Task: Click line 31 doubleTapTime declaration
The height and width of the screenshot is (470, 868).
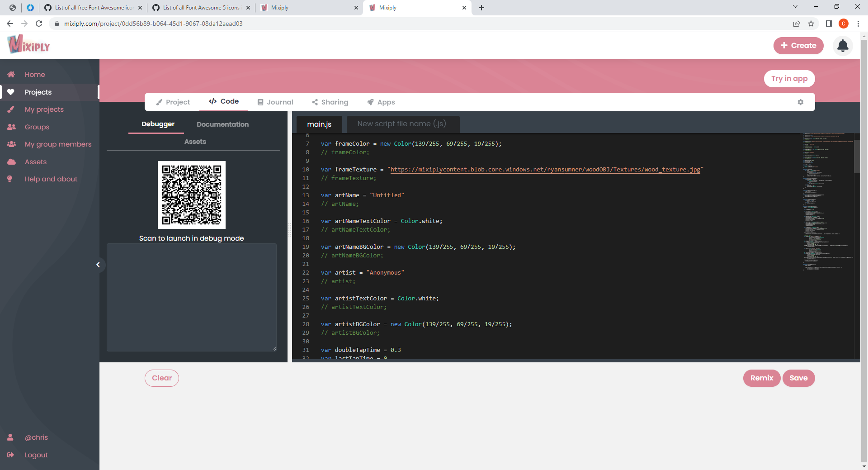Action: point(361,350)
